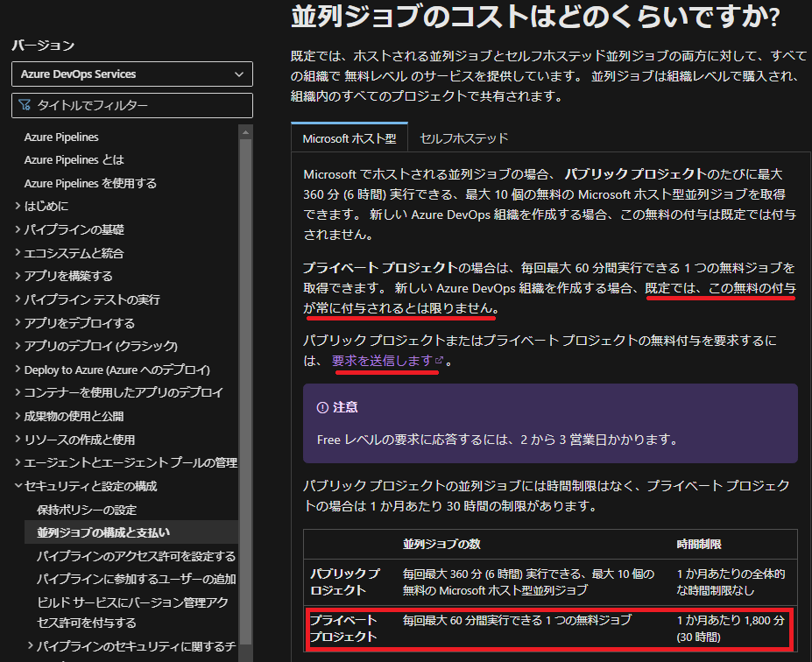Click the sidebar vertical scrollbar thumb
Viewport: 812px width, 662px height.
(245, 391)
